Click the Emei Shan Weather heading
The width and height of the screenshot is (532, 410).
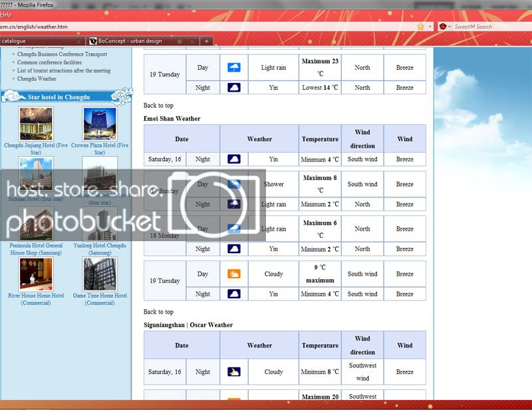172,119
